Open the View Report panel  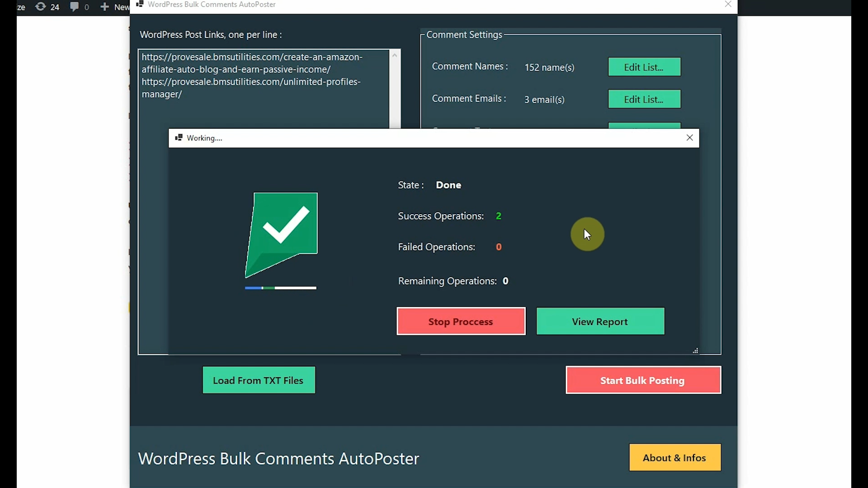click(600, 321)
